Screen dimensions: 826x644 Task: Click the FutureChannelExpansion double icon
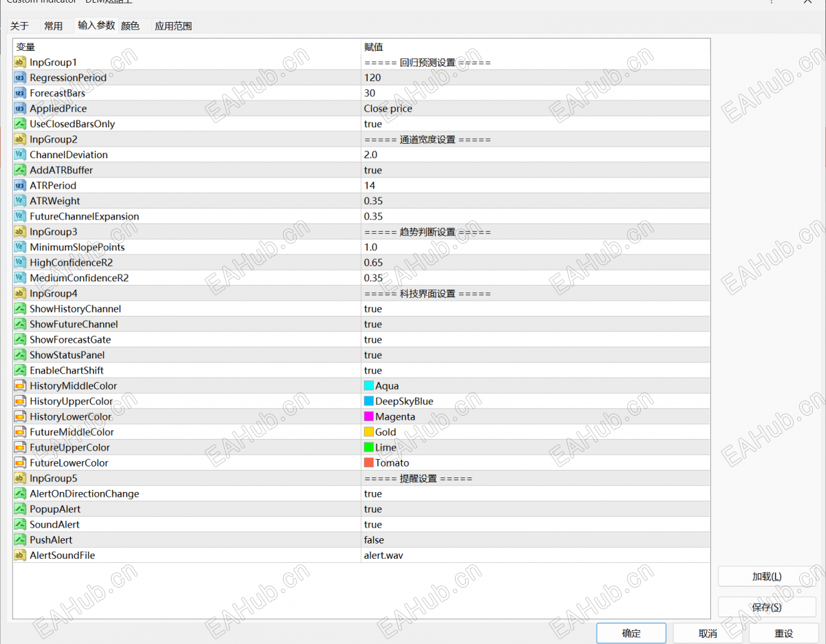point(20,216)
